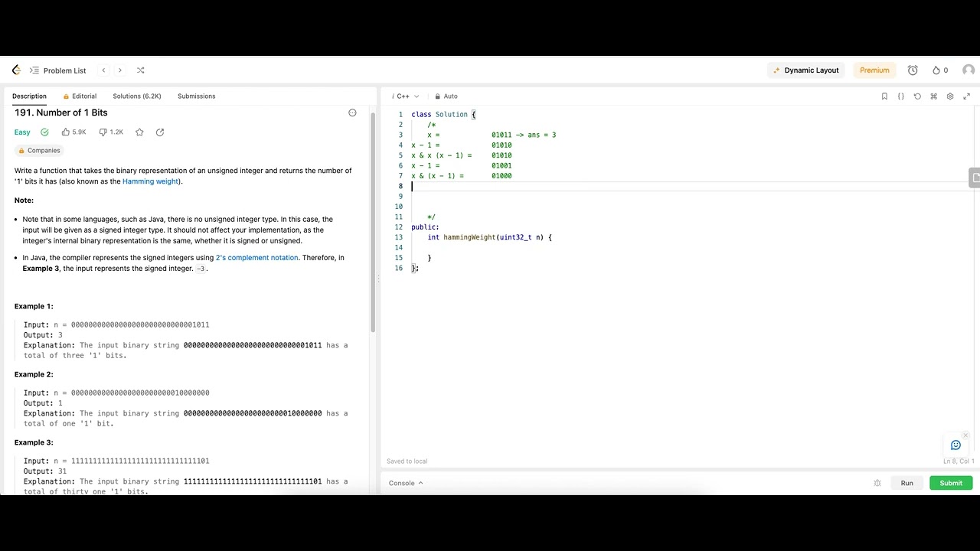Open the Solutions (6.2K) tab
The image size is (980, 551).
point(137,96)
